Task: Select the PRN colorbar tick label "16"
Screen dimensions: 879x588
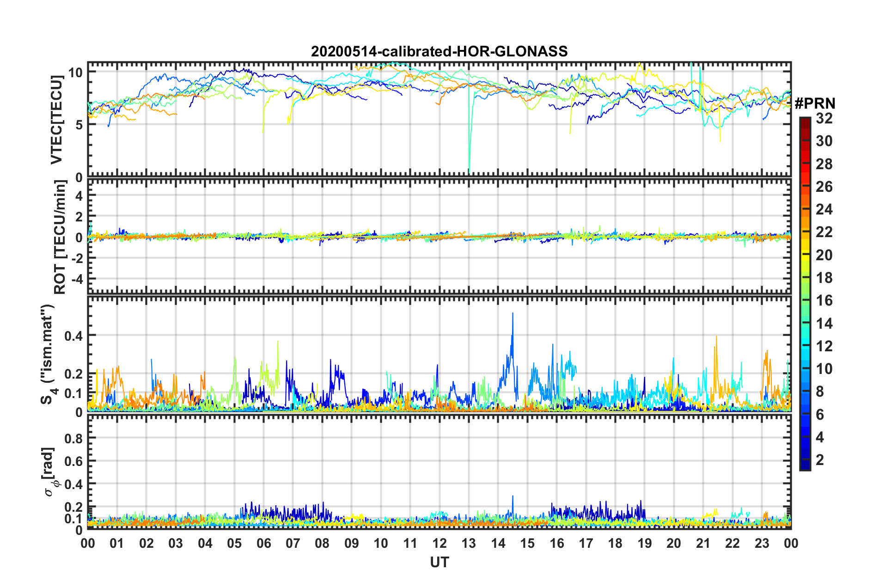Action: 824,300
